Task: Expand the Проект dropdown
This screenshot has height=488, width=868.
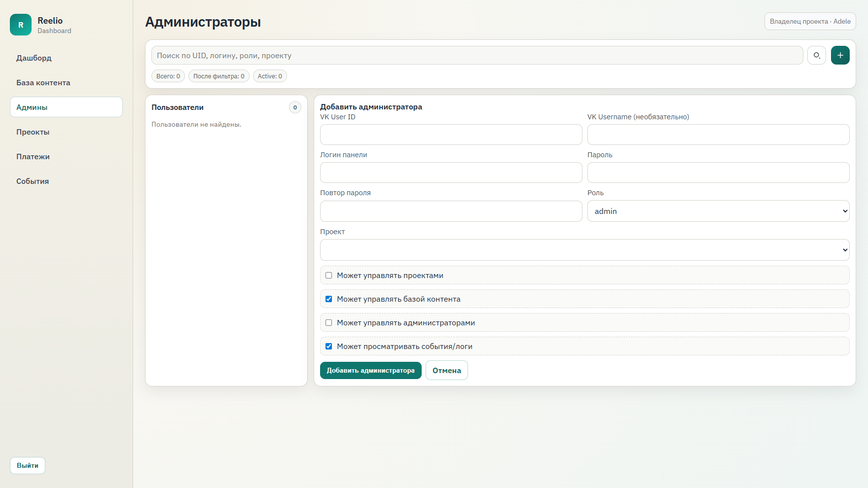Action: click(x=584, y=250)
